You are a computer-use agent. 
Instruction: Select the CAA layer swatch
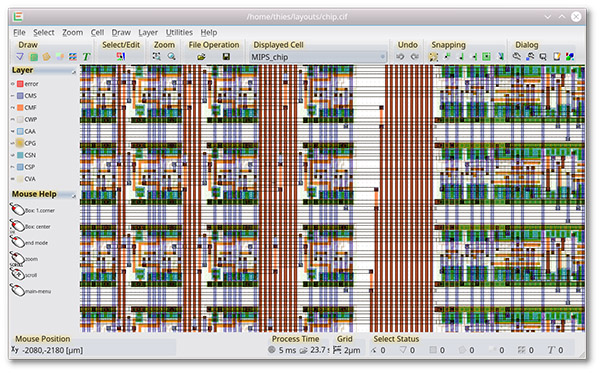tap(20, 131)
